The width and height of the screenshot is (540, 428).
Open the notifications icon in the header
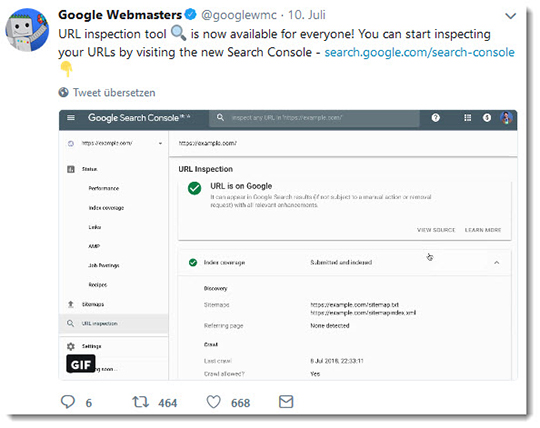pos(487,118)
